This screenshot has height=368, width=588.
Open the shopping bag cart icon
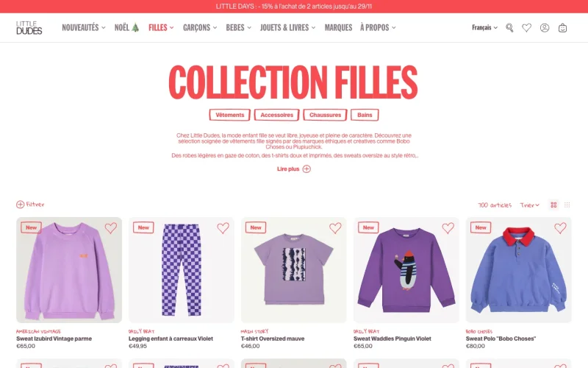pyautogui.click(x=562, y=28)
